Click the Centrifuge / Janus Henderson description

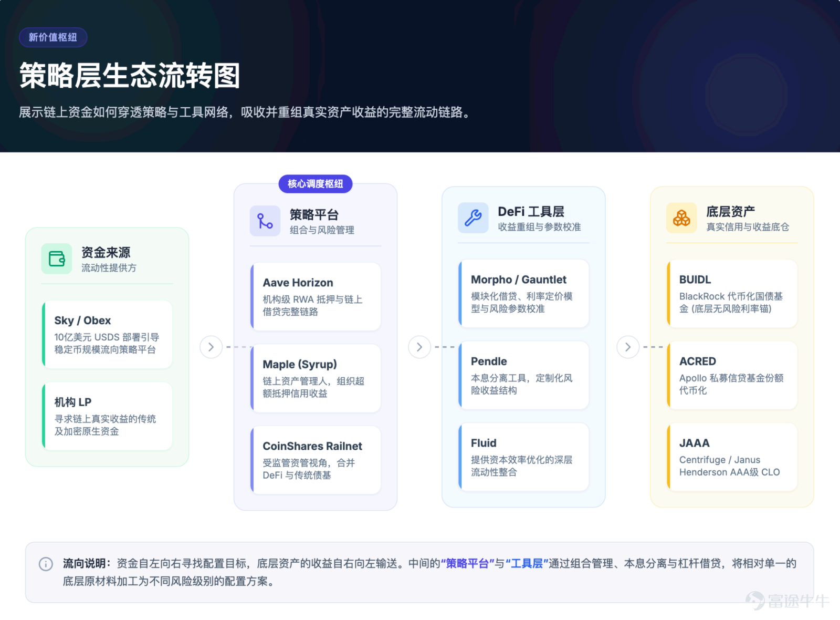click(x=730, y=466)
